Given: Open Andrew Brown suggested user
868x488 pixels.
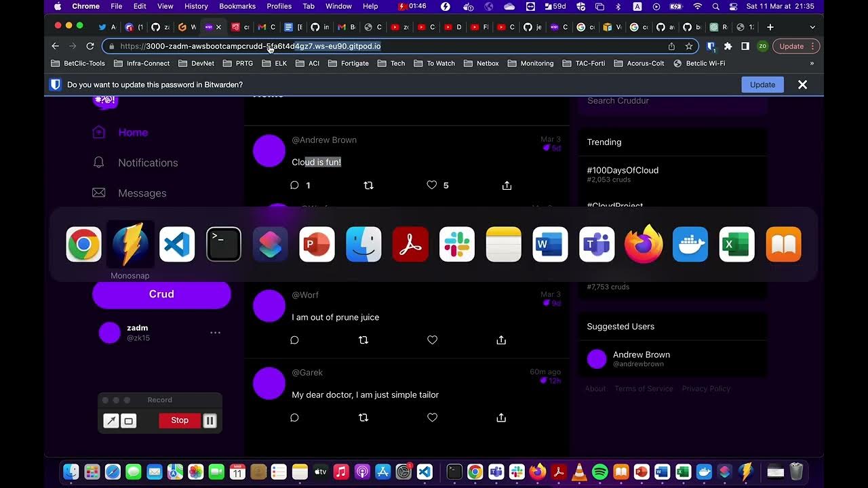Looking at the screenshot, I should tap(641, 359).
